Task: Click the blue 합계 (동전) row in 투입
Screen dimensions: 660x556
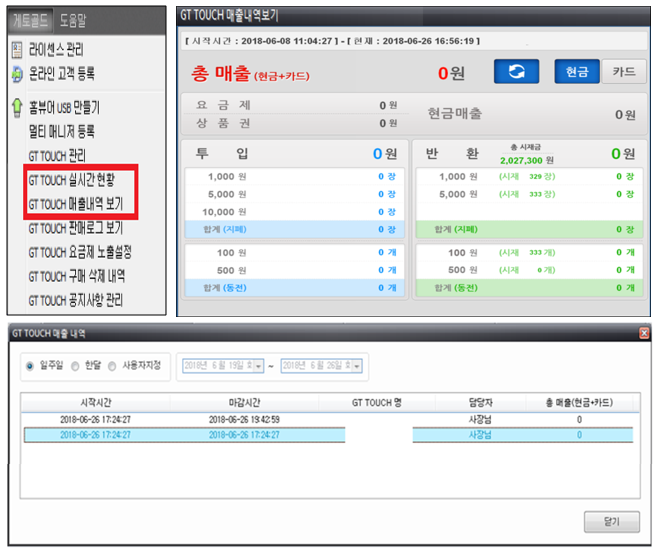Action: (x=294, y=288)
